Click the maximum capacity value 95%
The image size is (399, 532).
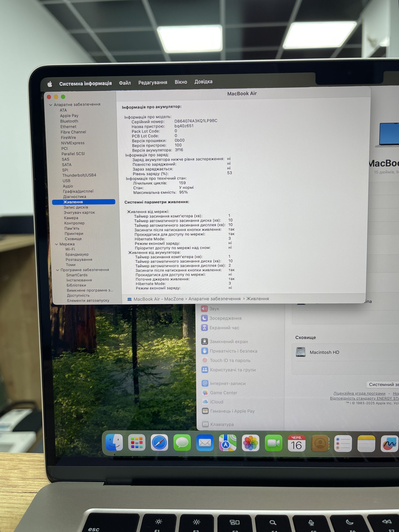pos(183,192)
